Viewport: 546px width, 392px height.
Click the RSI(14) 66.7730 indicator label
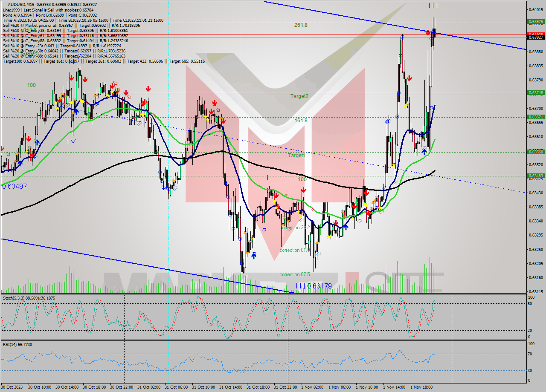[17, 344]
